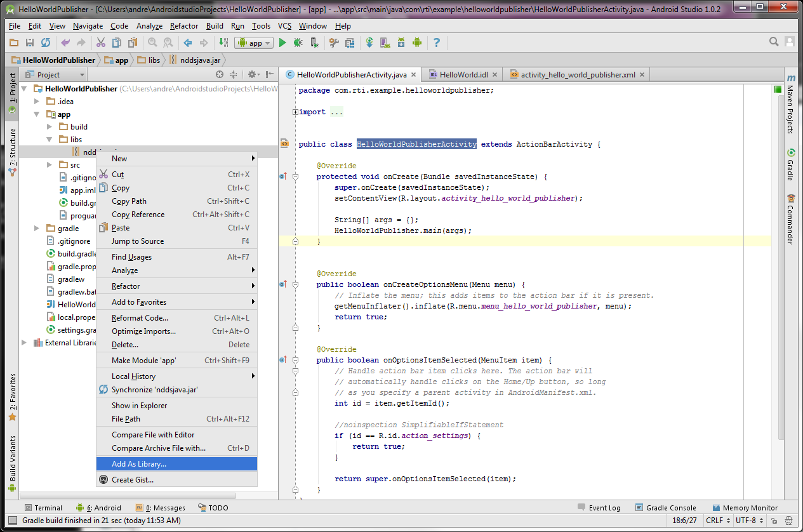This screenshot has width=803, height=532.
Task: Toggle the TODO tool window button
Action: 213,508
